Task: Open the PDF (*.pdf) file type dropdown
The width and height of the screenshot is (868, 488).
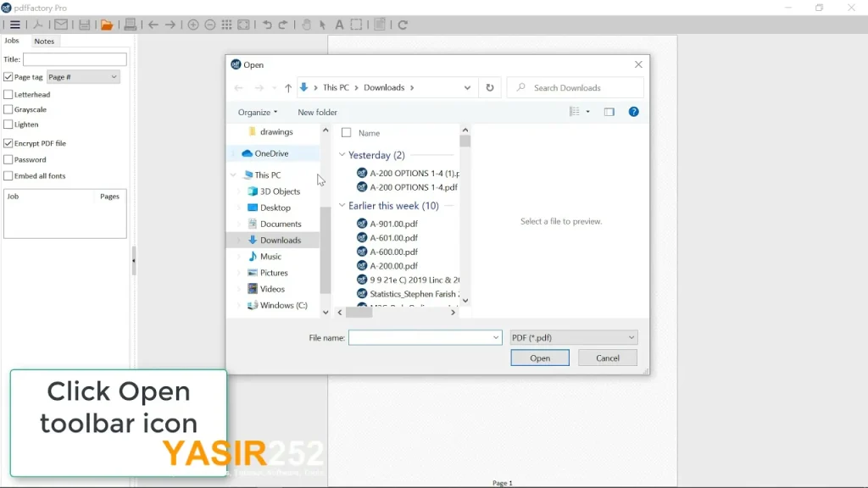Action: pyautogui.click(x=574, y=337)
